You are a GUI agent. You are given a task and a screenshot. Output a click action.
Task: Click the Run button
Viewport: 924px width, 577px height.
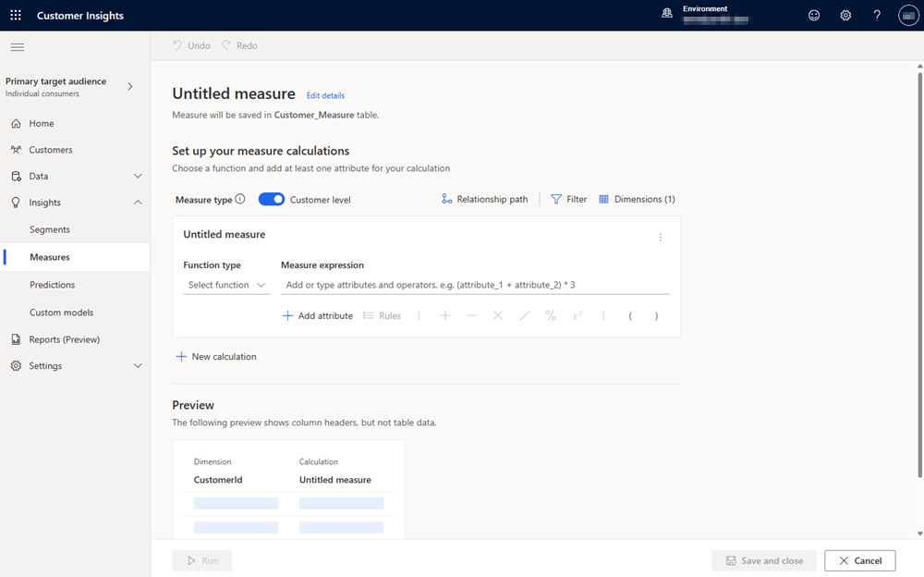pyautogui.click(x=202, y=560)
